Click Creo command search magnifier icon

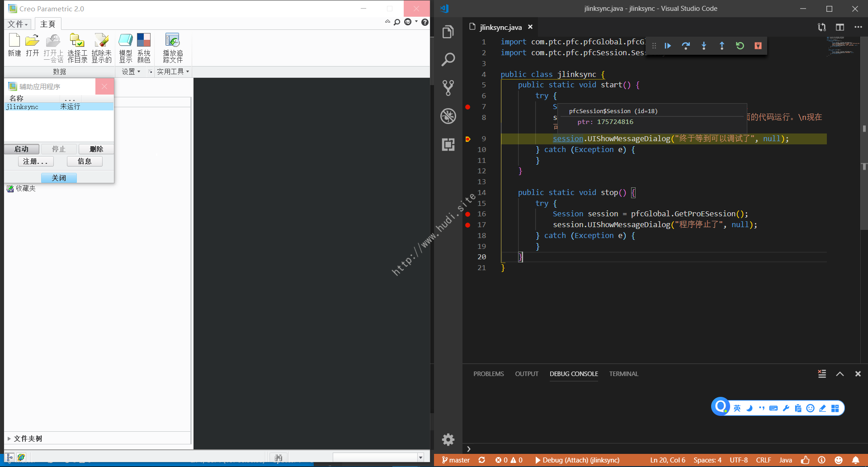coord(397,22)
